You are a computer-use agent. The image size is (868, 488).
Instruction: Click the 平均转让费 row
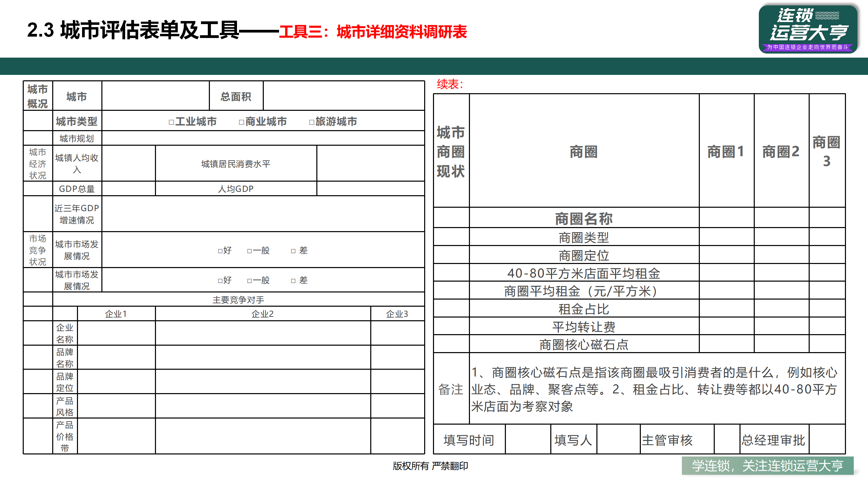[x=584, y=326]
